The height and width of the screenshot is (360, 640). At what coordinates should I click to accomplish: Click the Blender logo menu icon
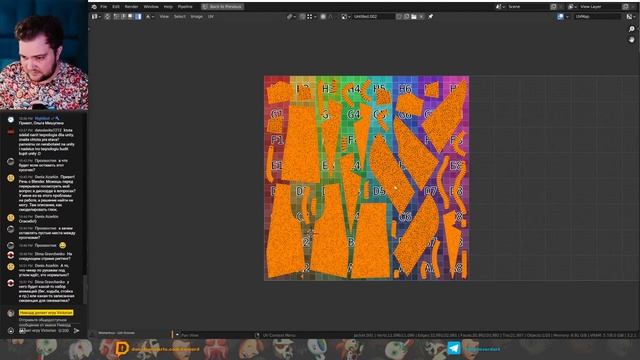[x=94, y=7]
